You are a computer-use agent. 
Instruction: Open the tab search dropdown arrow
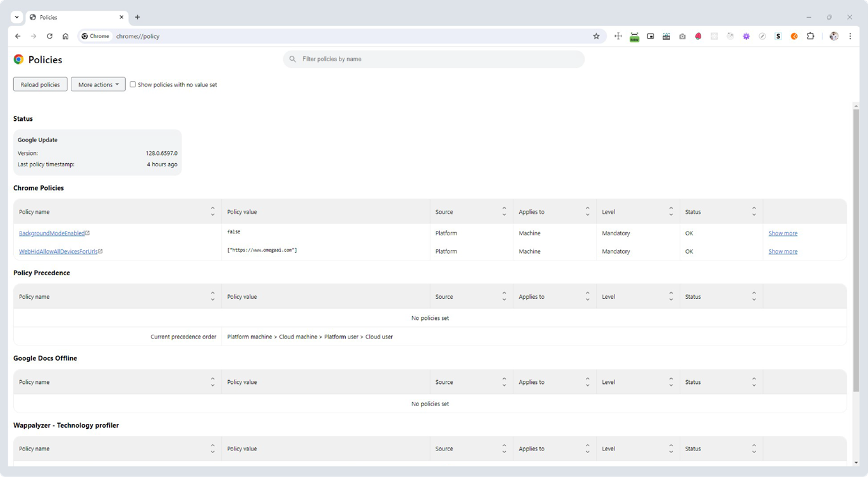[x=17, y=17]
